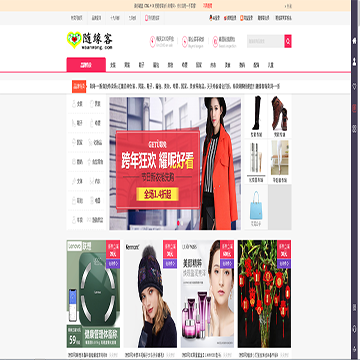Click the grid icon at sidebar bottom
The height and width of the screenshot is (360, 360).
[x=355, y=128]
